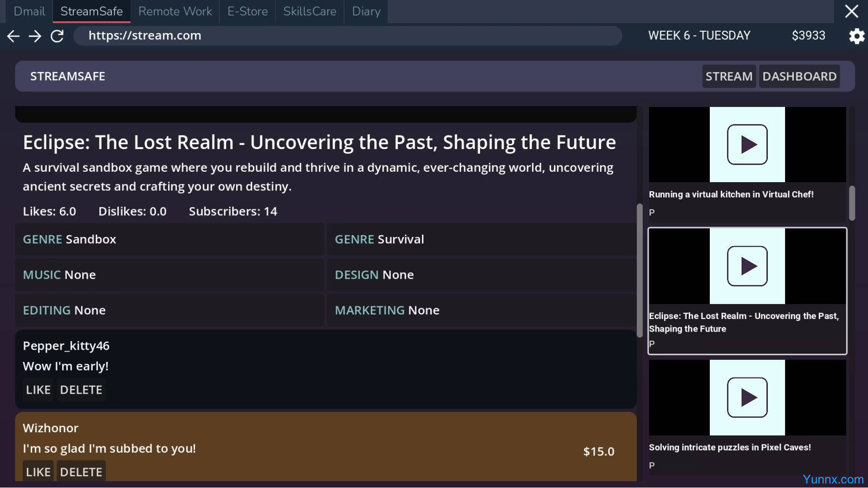Like Wizhonor's donation comment
868x488 pixels.
point(38,472)
